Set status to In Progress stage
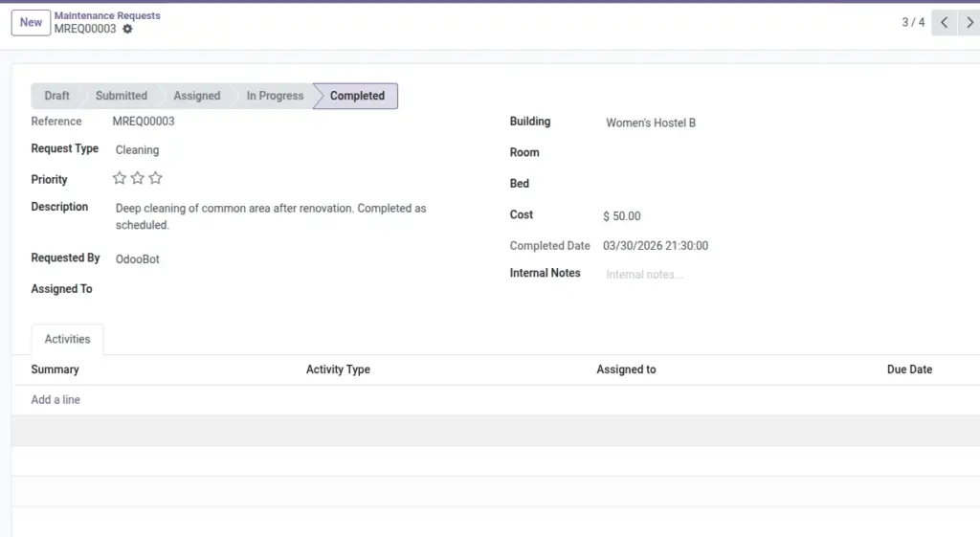This screenshot has width=980, height=537. coord(275,96)
